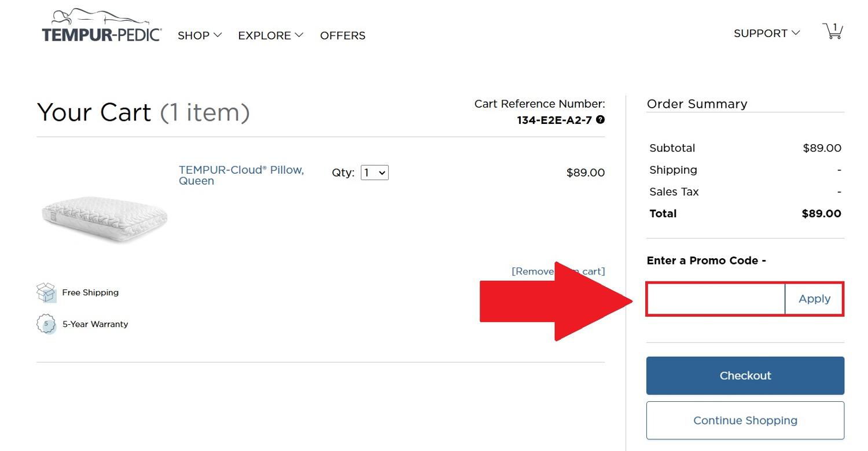Screen dimensions: 868x451
Task: Click the Enter a Promo Code label
Action: coord(706,261)
